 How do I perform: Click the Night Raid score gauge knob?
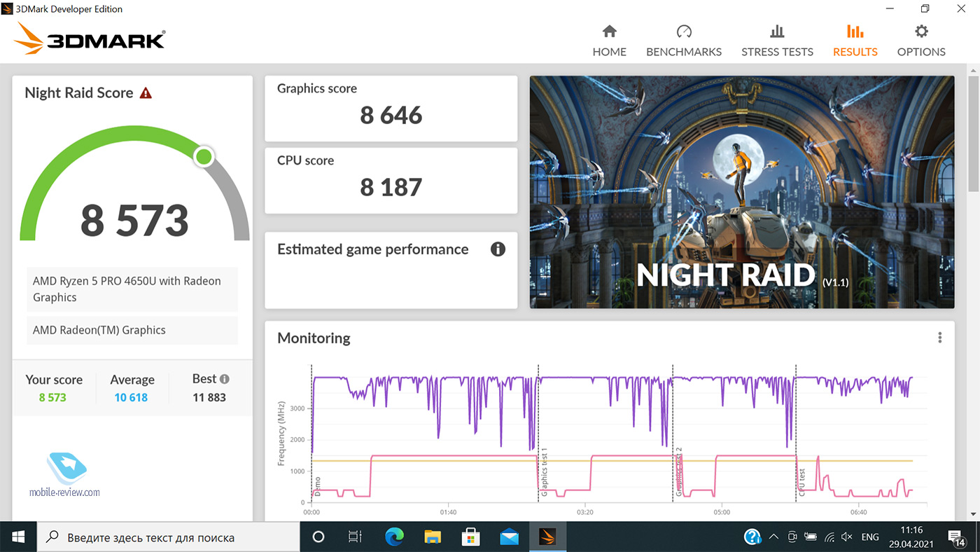pos(204,156)
